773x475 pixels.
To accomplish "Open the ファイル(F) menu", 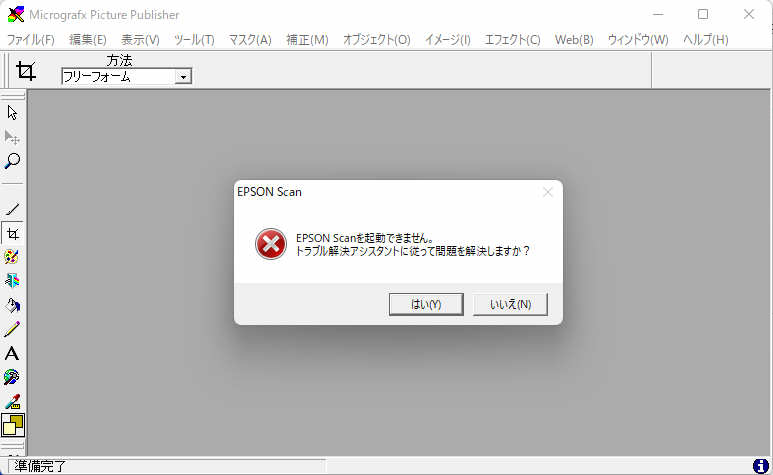I will 31,39.
